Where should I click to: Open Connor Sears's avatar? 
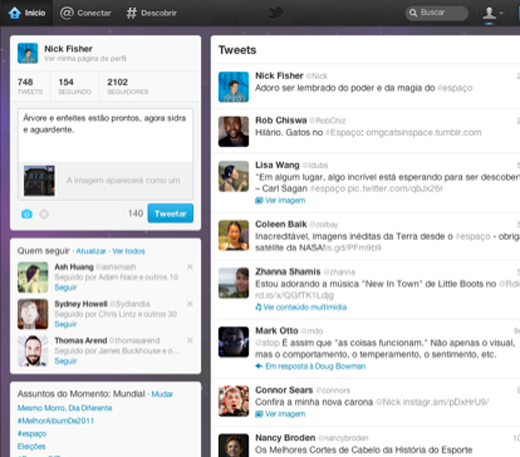click(x=233, y=401)
